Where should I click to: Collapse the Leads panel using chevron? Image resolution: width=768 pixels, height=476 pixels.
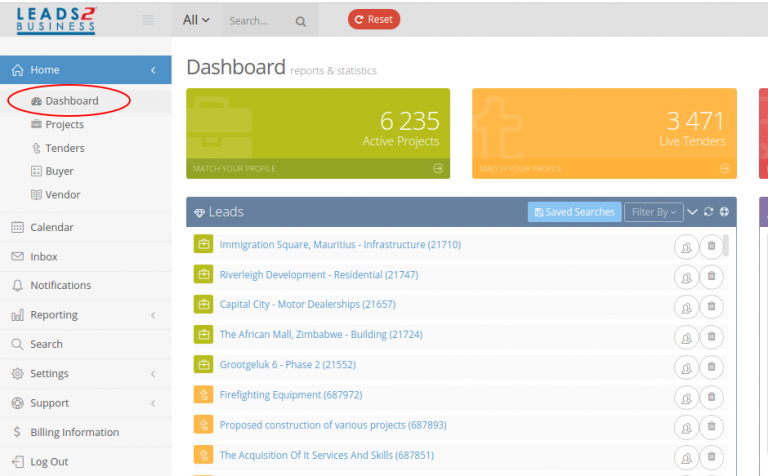(x=692, y=212)
